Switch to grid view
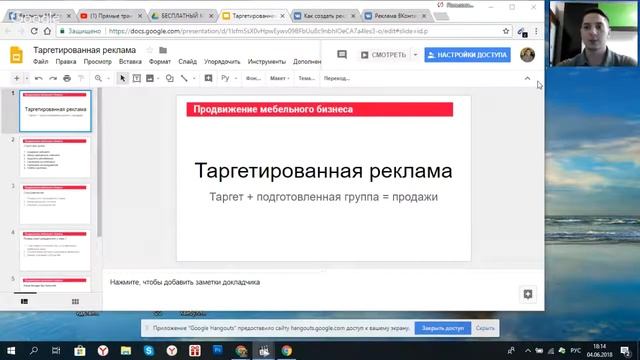Screen dimensions: 640x360 [x=75, y=302]
